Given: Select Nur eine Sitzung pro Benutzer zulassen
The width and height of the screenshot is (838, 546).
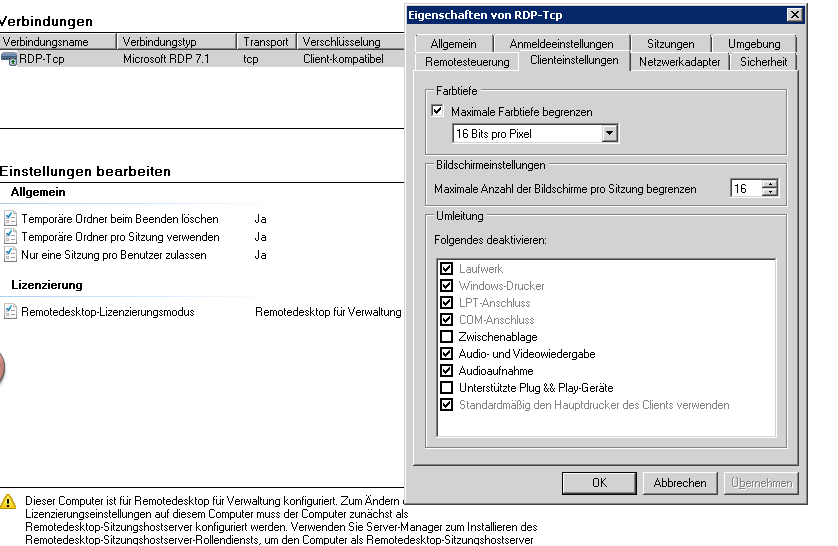Looking at the screenshot, I should tap(114, 255).
